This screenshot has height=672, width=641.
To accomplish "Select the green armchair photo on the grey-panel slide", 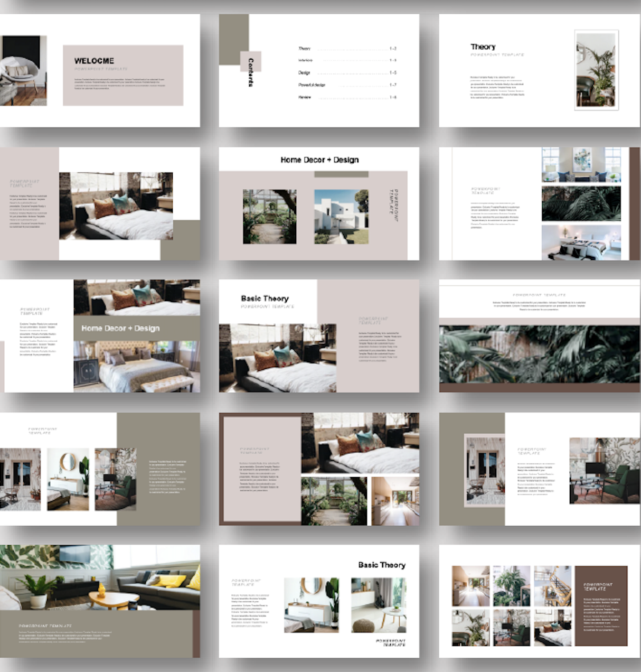I will click(597, 470).
